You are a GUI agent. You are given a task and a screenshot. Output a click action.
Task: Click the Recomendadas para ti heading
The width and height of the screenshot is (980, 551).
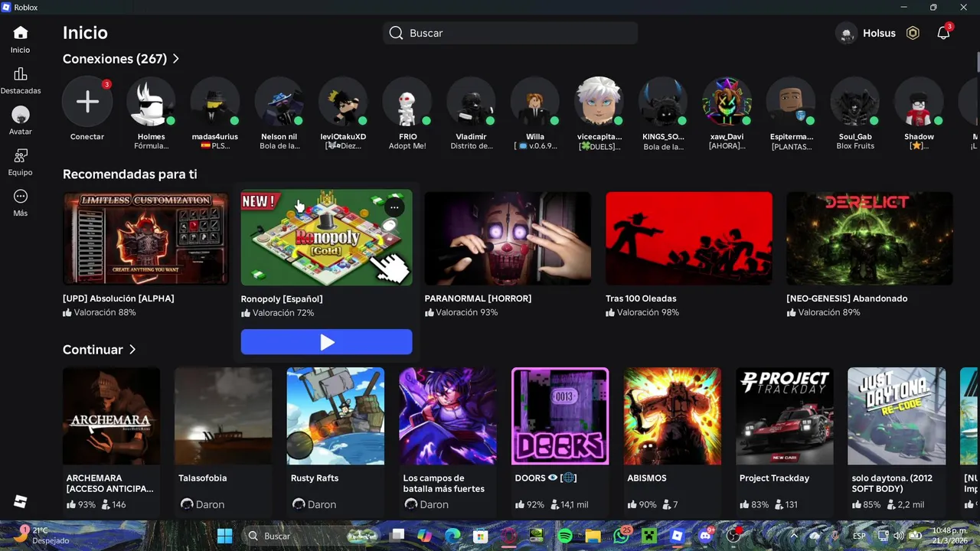tap(130, 174)
